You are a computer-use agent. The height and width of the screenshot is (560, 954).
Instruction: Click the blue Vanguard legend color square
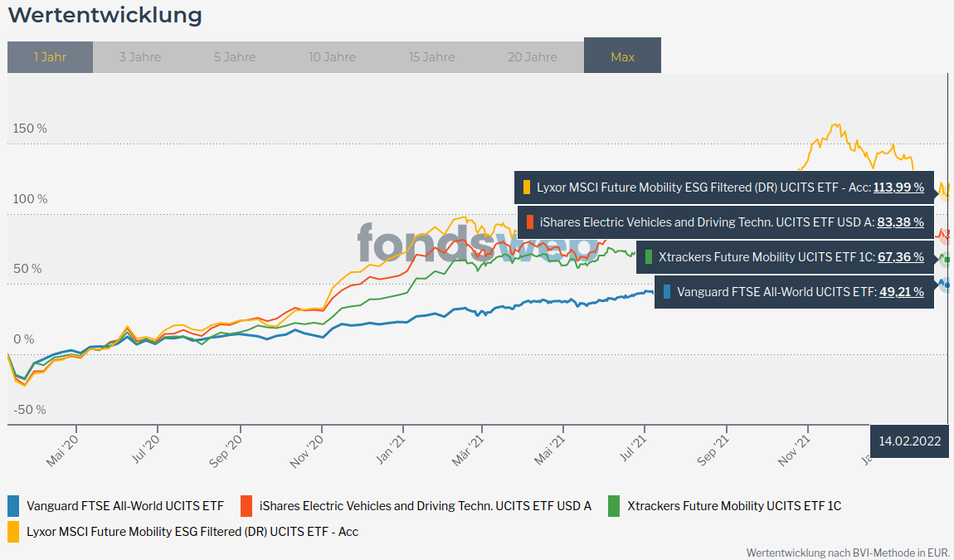click(13, 505)
